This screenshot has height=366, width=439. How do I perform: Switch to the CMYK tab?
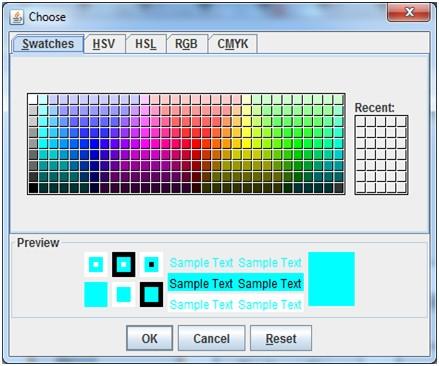click(233, 44)
